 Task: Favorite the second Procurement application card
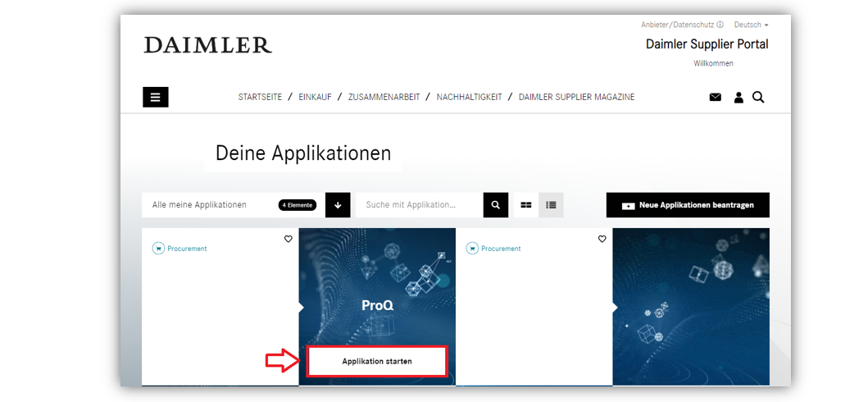(x=602, y=240)
